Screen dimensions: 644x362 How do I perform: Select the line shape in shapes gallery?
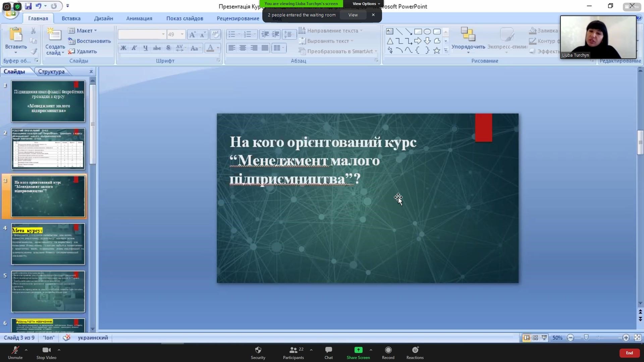399,32
